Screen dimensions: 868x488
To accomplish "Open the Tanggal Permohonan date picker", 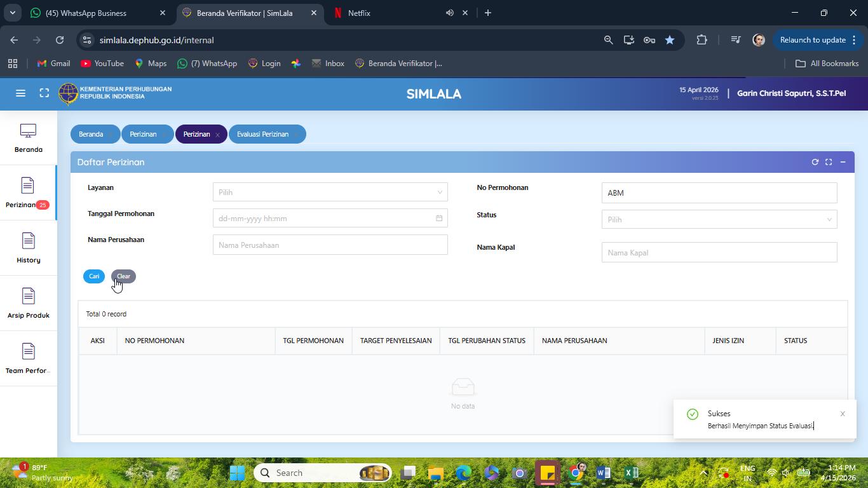I will pyautogui.click(x=330, y=218).
